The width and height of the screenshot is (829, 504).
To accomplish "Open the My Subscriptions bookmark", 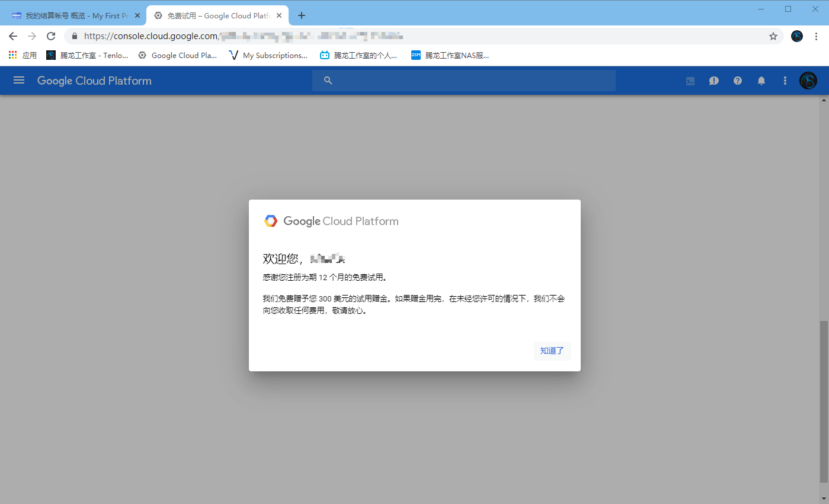I will tap(268, 55).
